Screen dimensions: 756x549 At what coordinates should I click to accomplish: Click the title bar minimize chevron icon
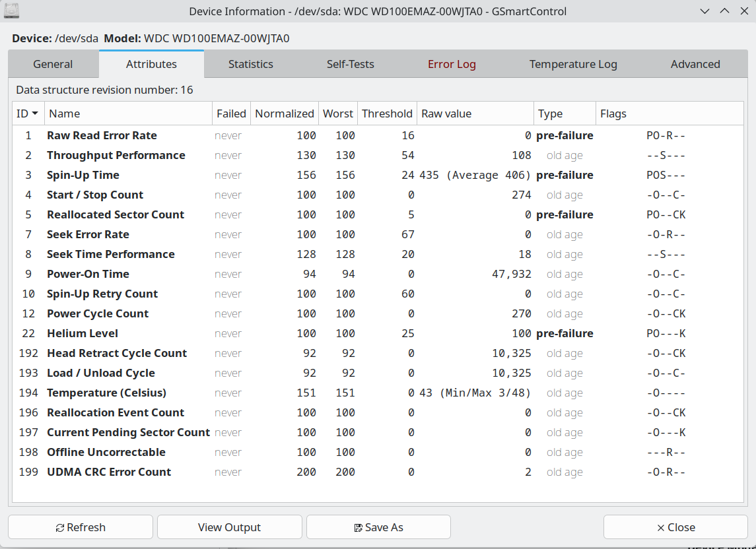(705, 11)
